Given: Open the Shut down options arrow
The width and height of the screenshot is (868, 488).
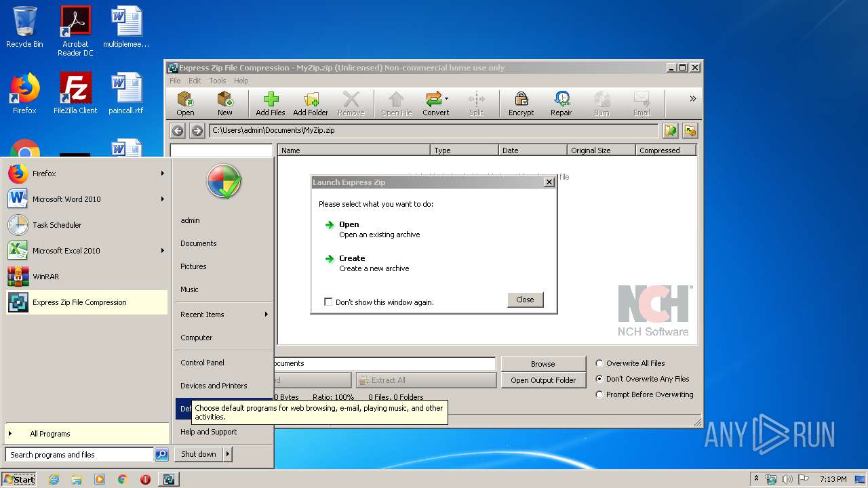Looking at the screenshot, I should click(x=228, y=454).
